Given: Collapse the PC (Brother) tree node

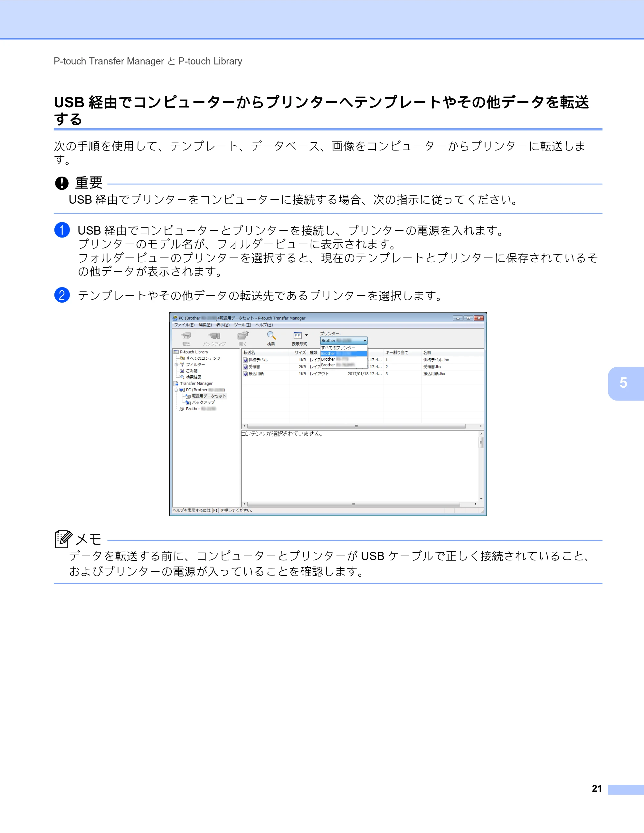Looking at the screenshot, I should [x=176, y=390].
